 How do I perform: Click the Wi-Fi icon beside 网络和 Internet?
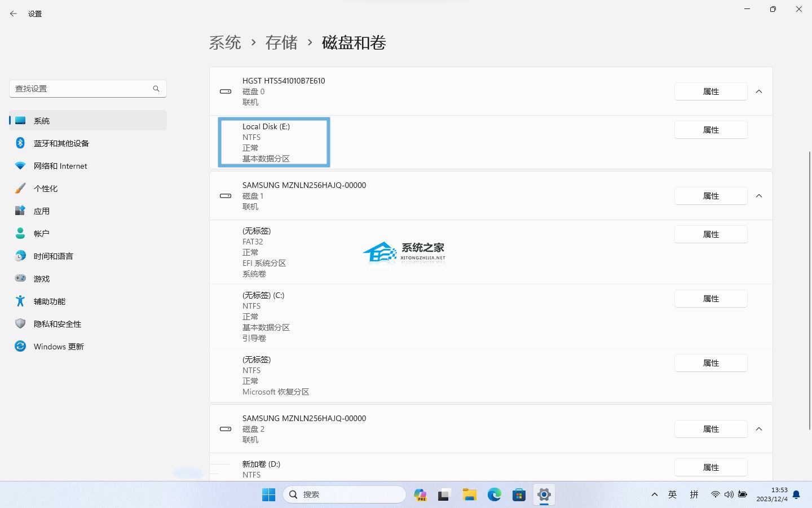click(20, 166)
